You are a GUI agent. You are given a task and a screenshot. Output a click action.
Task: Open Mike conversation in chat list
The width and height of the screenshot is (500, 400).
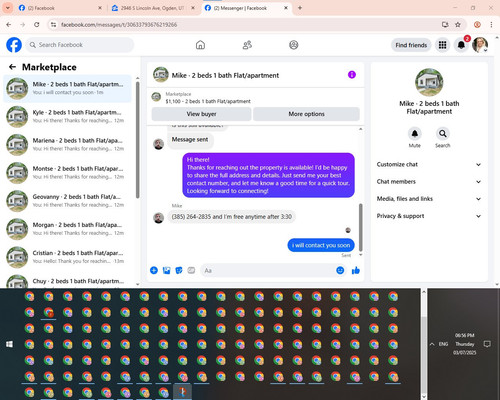coord(68,88)
